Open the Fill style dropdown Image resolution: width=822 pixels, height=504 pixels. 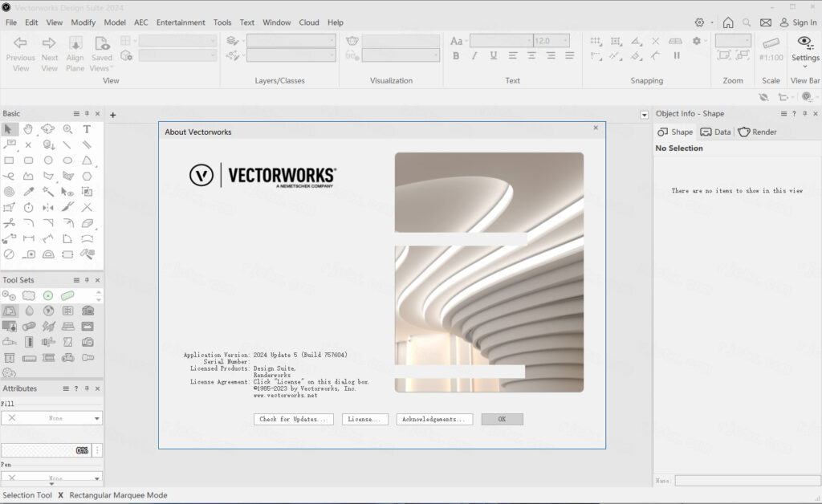(52, 418)
